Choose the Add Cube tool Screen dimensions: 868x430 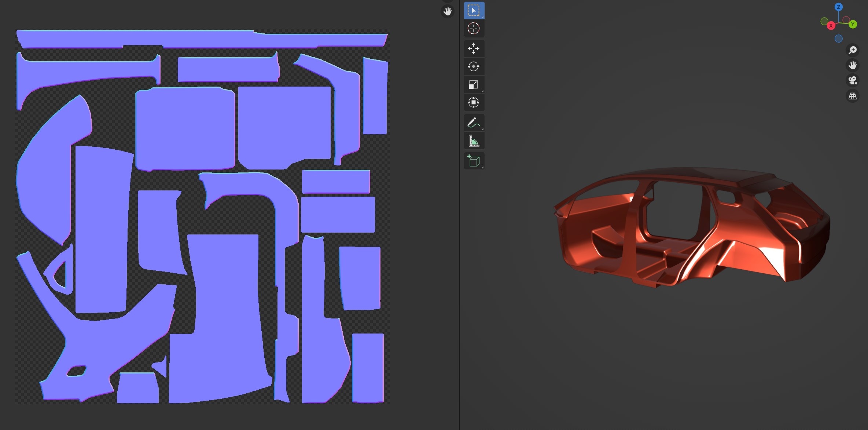(474, 161)
